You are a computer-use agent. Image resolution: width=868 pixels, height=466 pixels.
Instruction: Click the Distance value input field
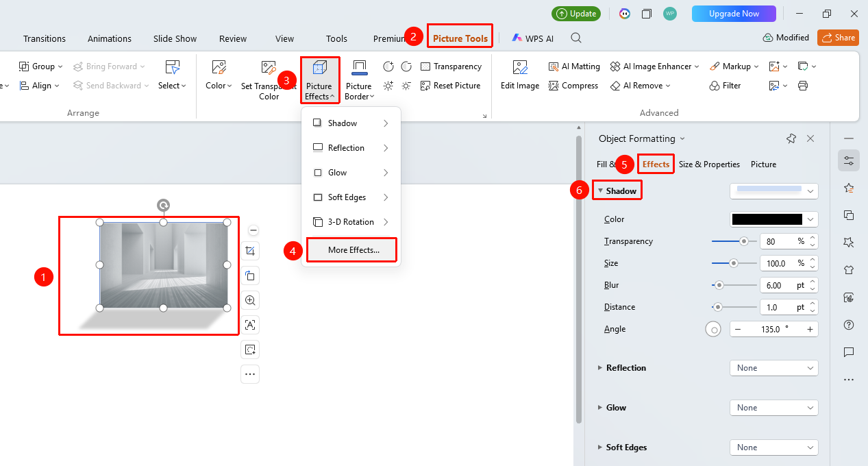pos(783,307)
